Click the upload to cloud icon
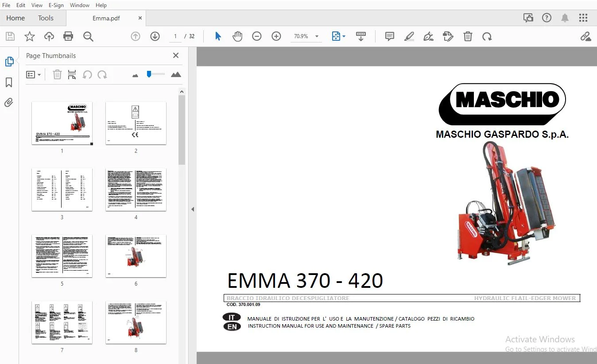Viewport: 597px width, 364px height. pyautogui.click(x=49, y=36)
